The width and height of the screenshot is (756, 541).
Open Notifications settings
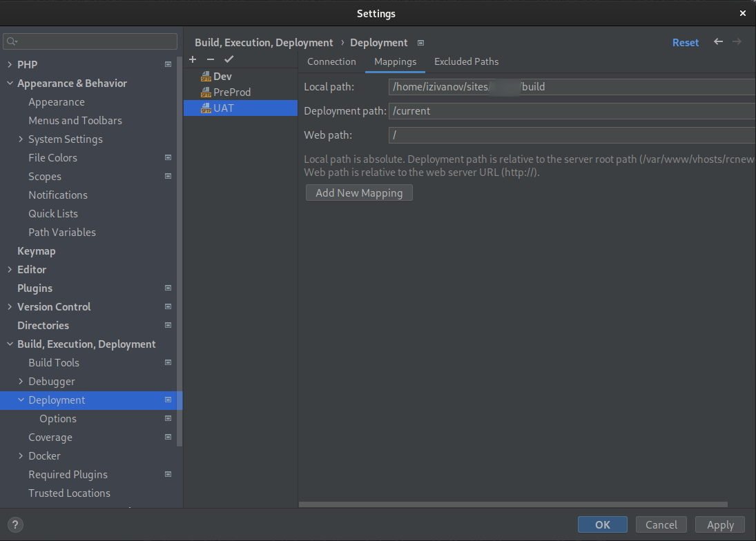(58, 195)
